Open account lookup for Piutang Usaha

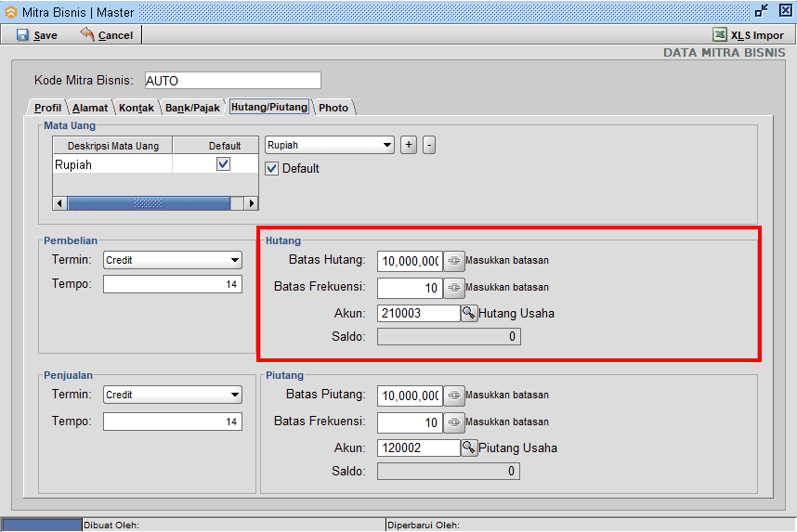click(469, 448)
